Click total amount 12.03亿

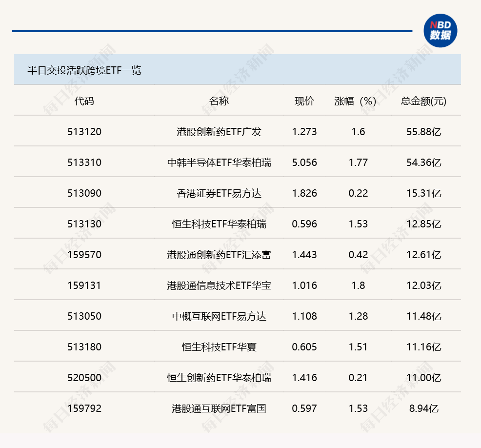[x=423, y=285]
